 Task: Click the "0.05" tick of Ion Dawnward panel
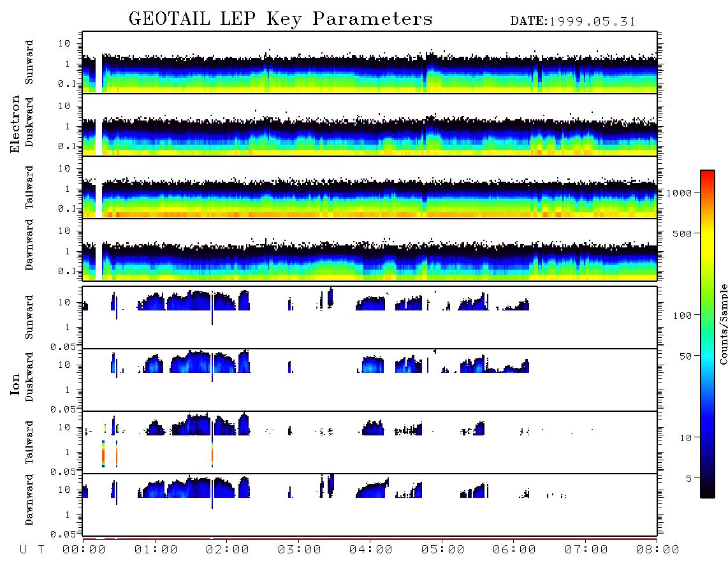point(63,534)
